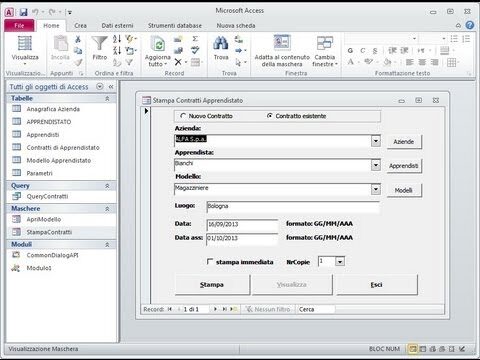The width and height of the screenshot is (480, 360).
Task: Collapse the Tabelle group
Action: tap(107, 98)
